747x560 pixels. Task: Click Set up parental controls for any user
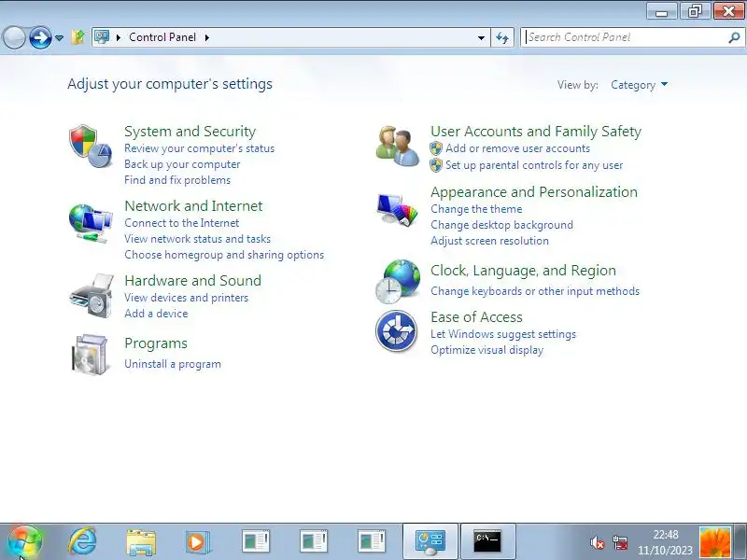534,165
